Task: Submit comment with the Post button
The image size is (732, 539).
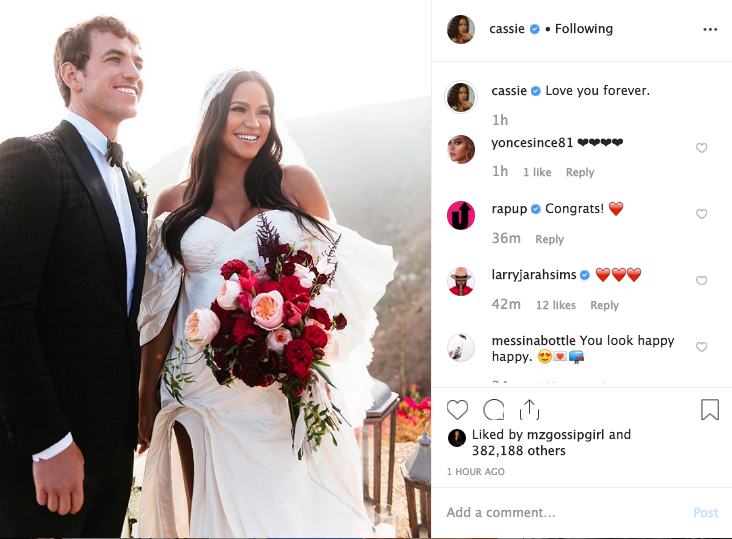Action: 705,512
